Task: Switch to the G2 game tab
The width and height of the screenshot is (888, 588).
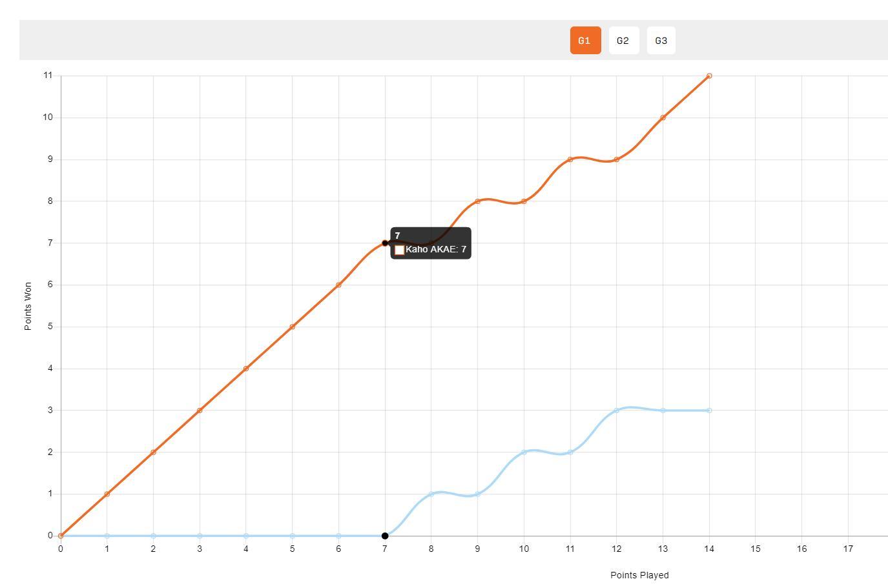Action: click(x=623, y=41)
